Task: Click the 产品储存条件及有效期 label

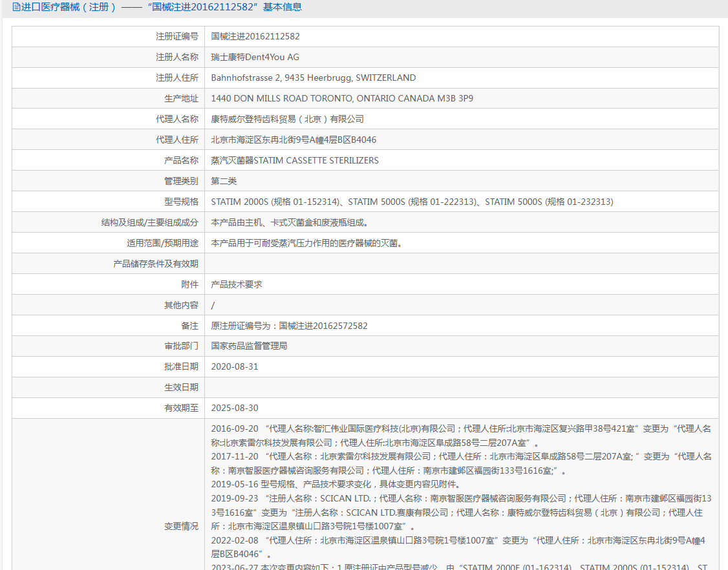Action: pos(156,264)
